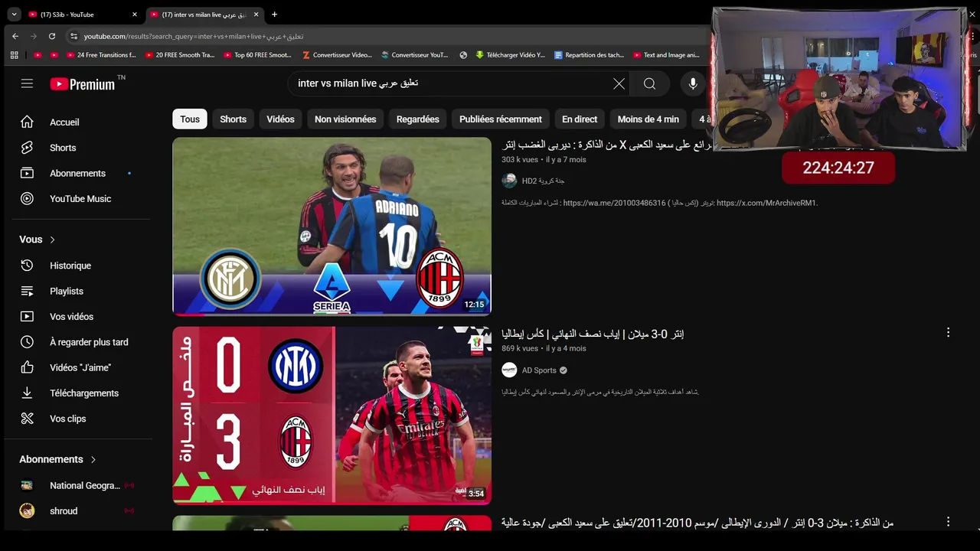Open the Adriano Inter Milan thumbnail

click(x=332, y=227)
